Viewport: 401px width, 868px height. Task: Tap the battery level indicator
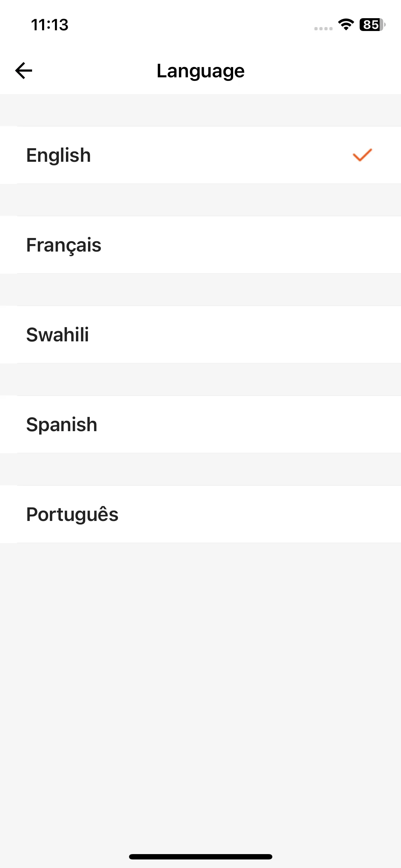pyautogui.click(x=372, y=25)
